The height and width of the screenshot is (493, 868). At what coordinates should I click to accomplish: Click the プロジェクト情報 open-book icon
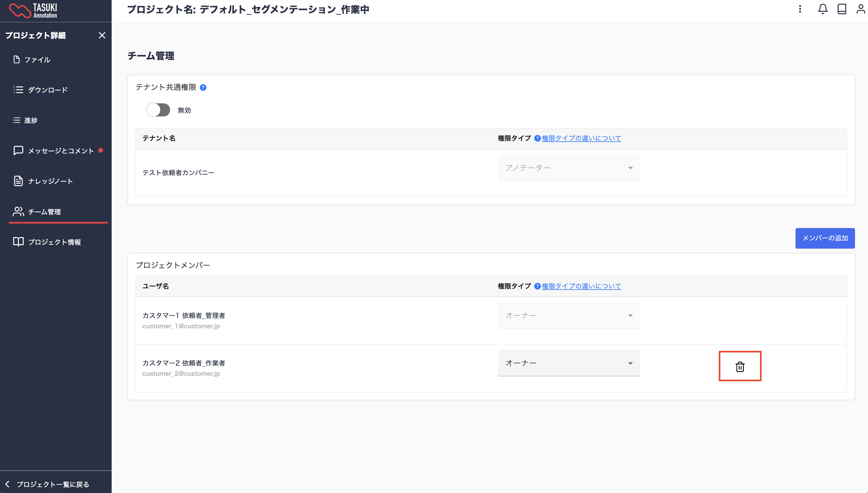[x=18, y=241]
